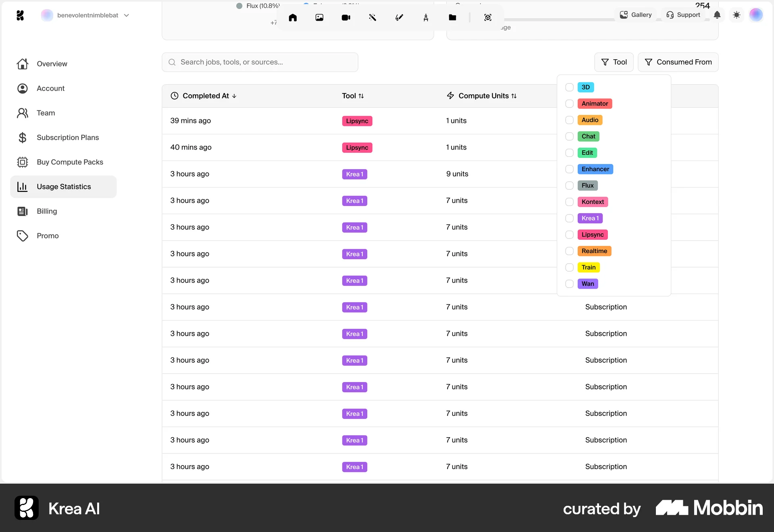Open the Image tool from the top toolbar
The image size is (774, 532).
click(x=319, y=18)
